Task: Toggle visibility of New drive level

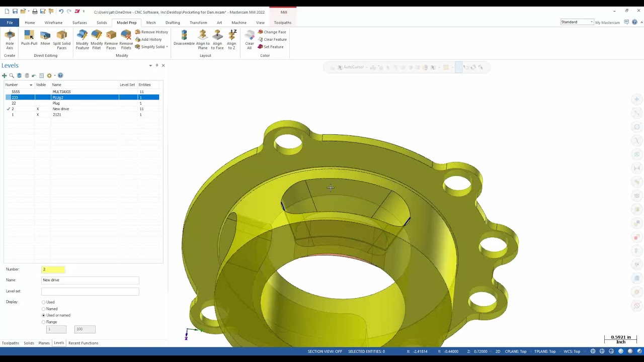Action: point(37,109)
